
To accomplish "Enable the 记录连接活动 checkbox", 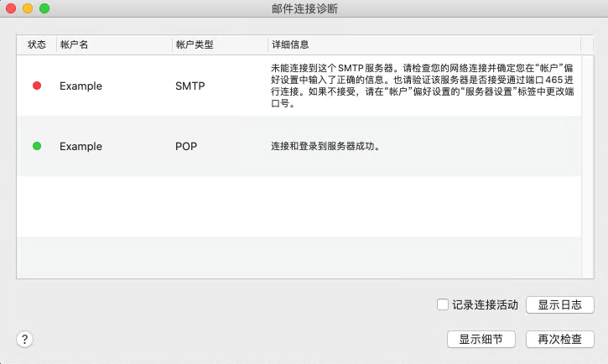I will pos(442,305).
